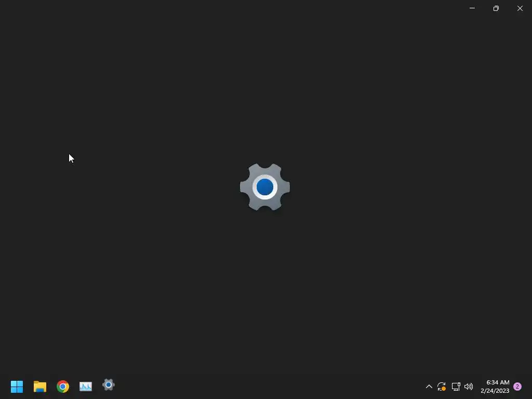Open the volume speaker tray icon

(469, 387)
